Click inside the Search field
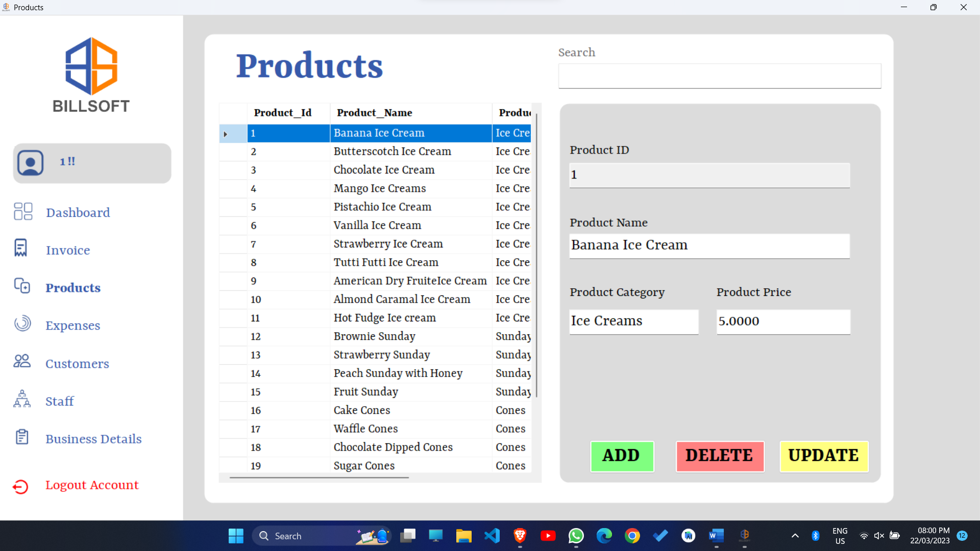The width and height of the screenshot is (980, 551). [x=719, y=76]
